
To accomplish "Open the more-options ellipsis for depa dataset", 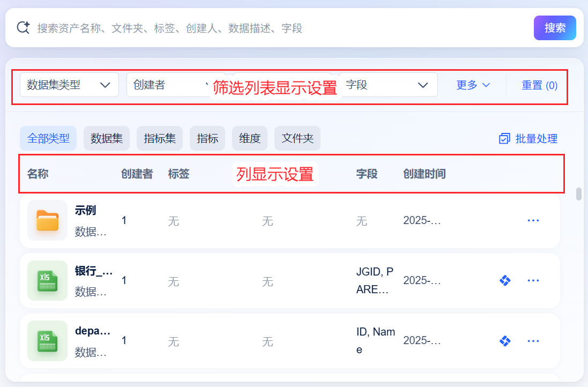I will click(x=533, y=340).
